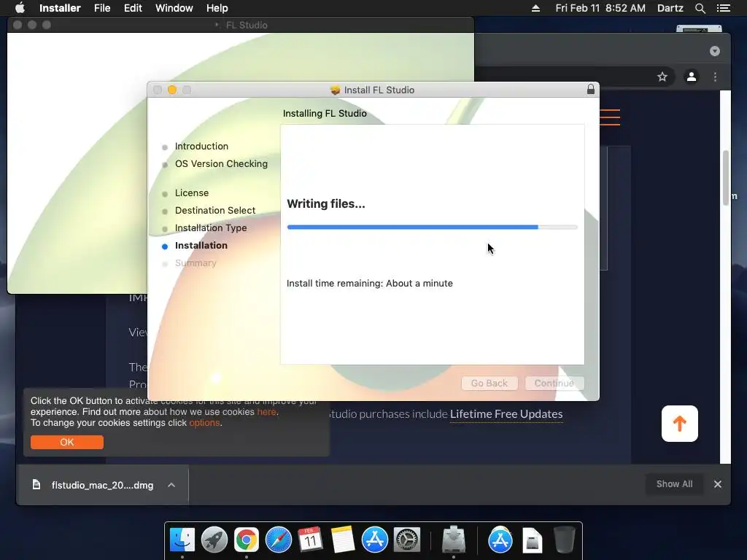
Task: Open the Apple menu
Action: tap(20, 8)
